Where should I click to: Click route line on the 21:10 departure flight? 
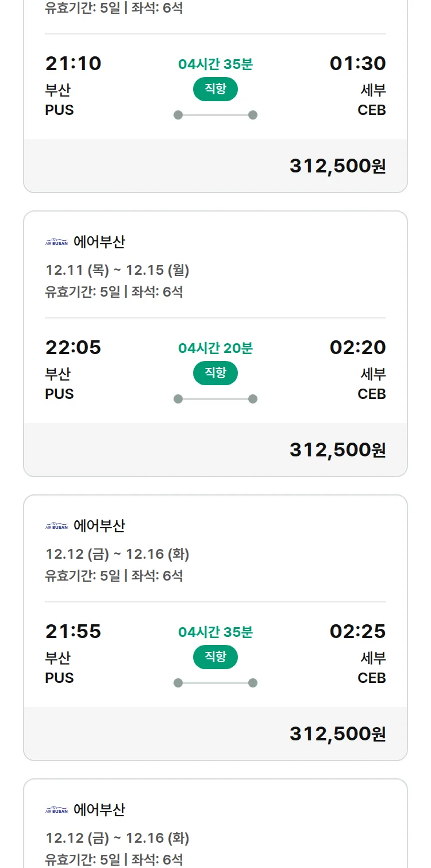(215, 115)
